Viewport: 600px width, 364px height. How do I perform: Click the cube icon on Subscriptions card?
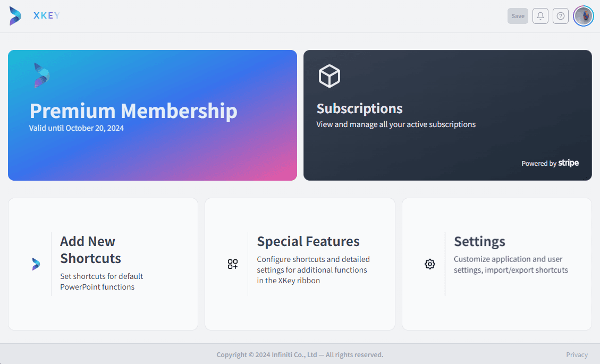329,76
